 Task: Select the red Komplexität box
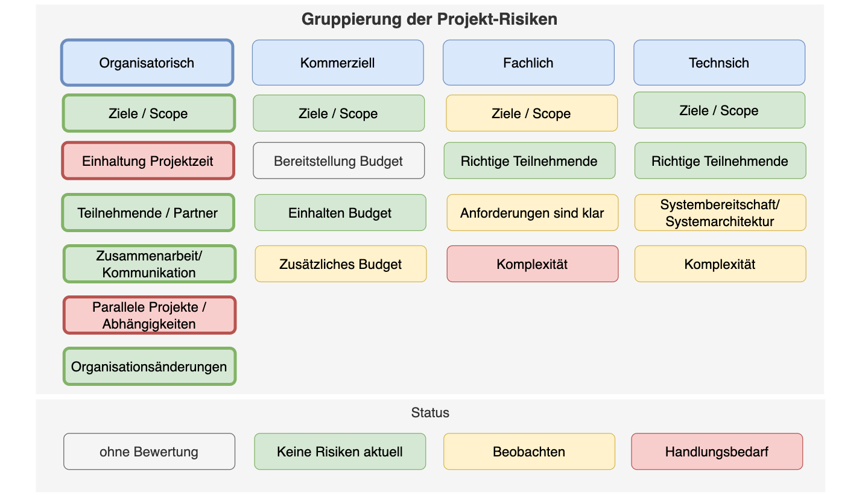[532, 264]
